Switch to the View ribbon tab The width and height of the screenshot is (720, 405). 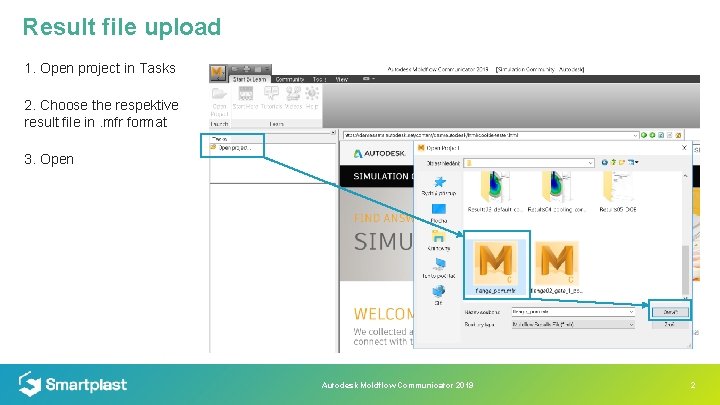[342, 79]
